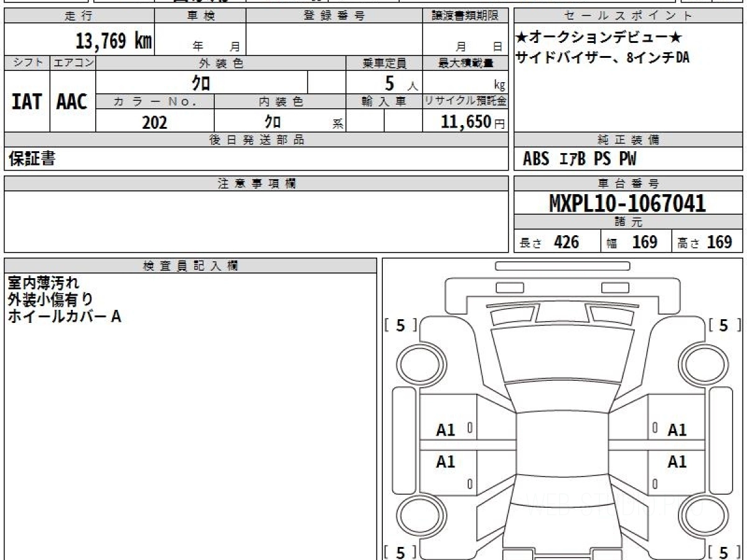Select the 幅 169 dimension cell
This screenshot has width=747, height=560.
(x=636, y=242)
